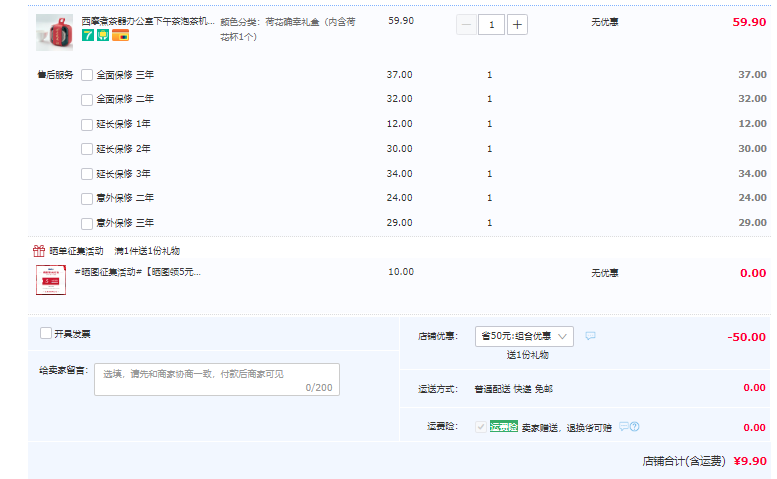Viewport: 777px width, 479px height.
Task: Open the #晒图征集活动# gift item title
Action: [138, 272]
